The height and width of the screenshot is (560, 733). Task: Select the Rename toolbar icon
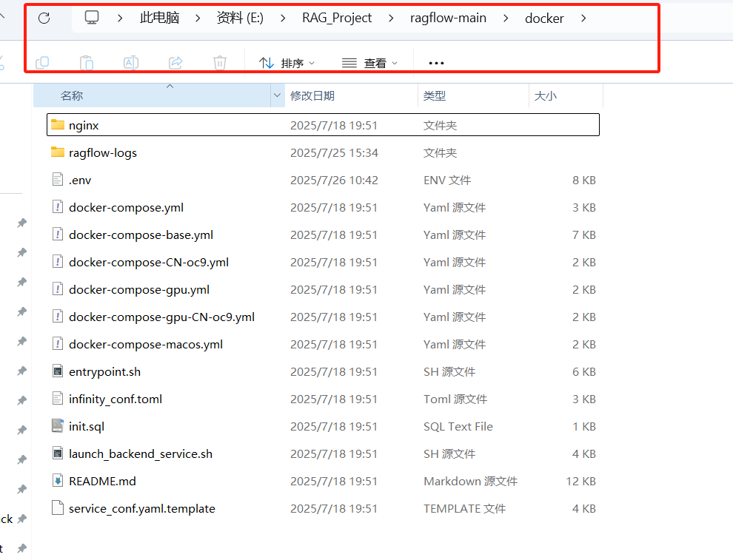coord(131,63)
